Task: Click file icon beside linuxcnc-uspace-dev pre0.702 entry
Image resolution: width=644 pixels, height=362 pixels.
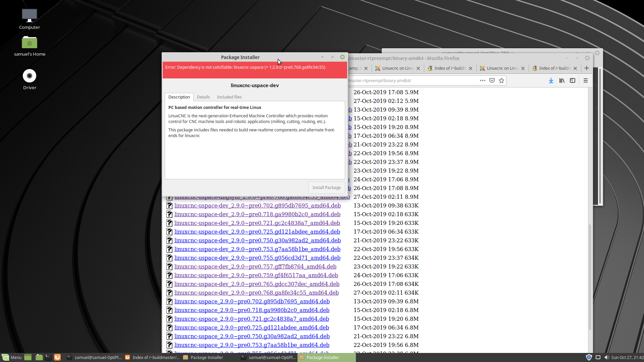Action: click(169, 205)
